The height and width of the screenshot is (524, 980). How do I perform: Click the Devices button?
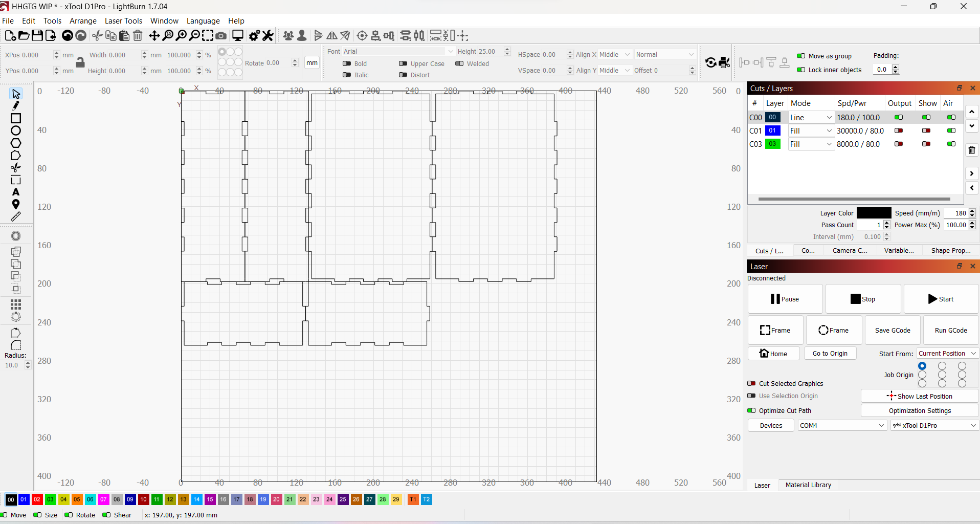click(x=771, y=425)
